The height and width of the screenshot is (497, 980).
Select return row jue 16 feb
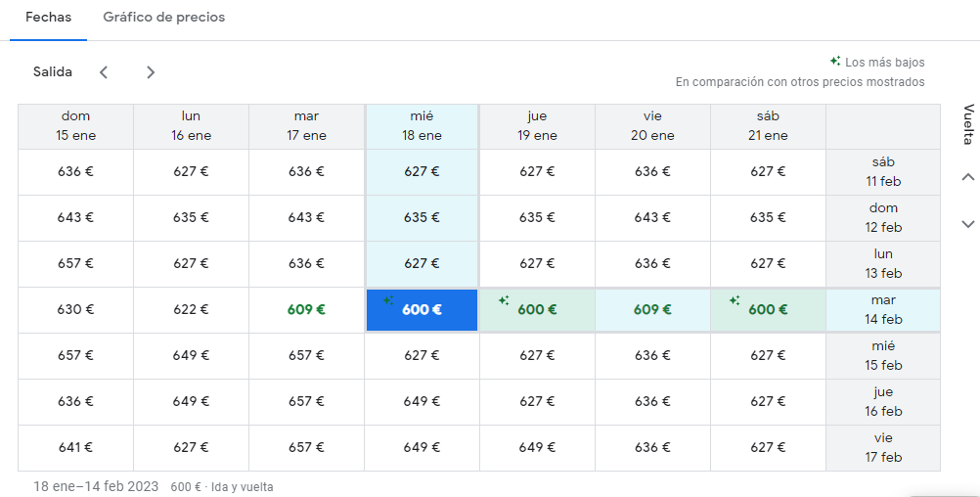tap(883, 401)
